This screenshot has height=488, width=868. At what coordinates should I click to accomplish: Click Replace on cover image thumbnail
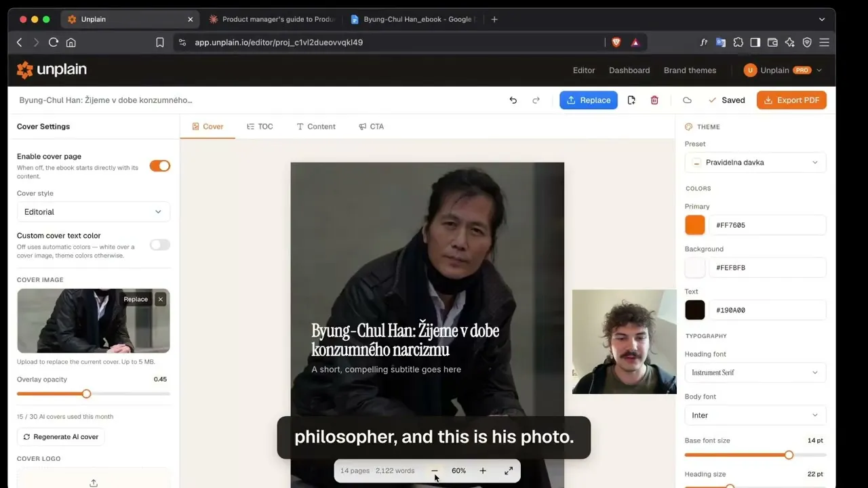point(136,299)
